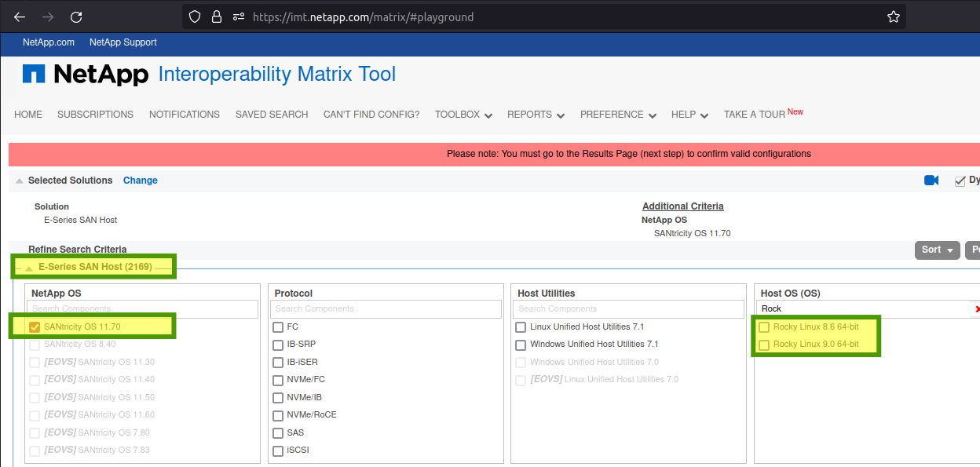Screen dimensions: 980x467
Task: Click the browser address bar URL
Action: point(364,16)
